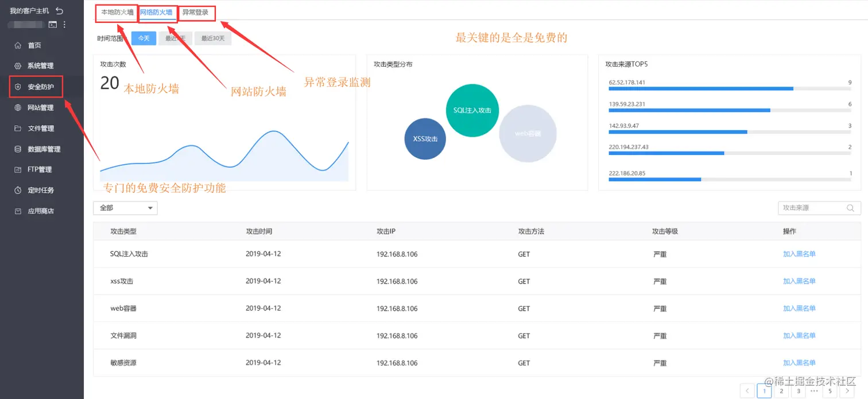Click the 系统管理 gear icon
868x399 pixels.
point(18,66)
